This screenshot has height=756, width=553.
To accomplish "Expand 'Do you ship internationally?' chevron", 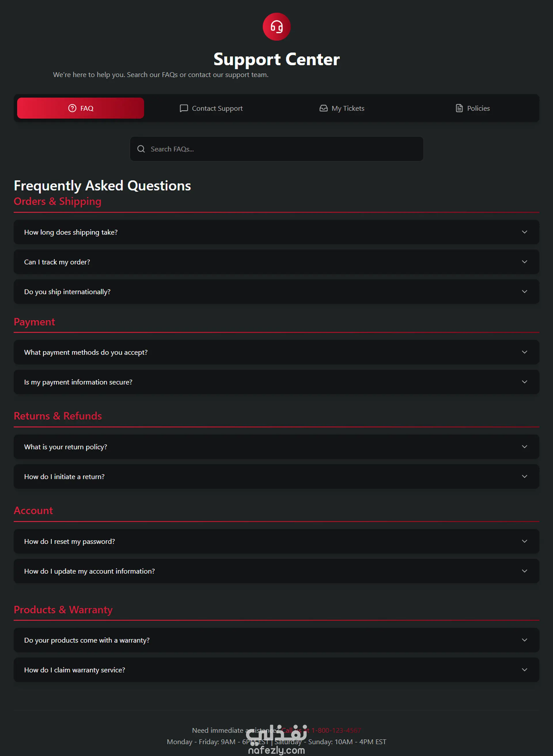I will click(x=524, y=291).
